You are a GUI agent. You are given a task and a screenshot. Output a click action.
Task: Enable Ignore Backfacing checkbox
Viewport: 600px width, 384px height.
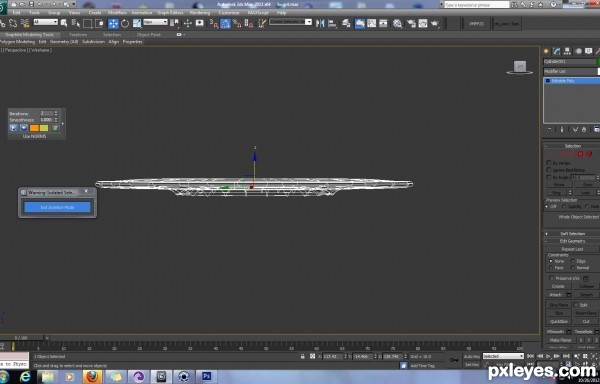[549, 170]
